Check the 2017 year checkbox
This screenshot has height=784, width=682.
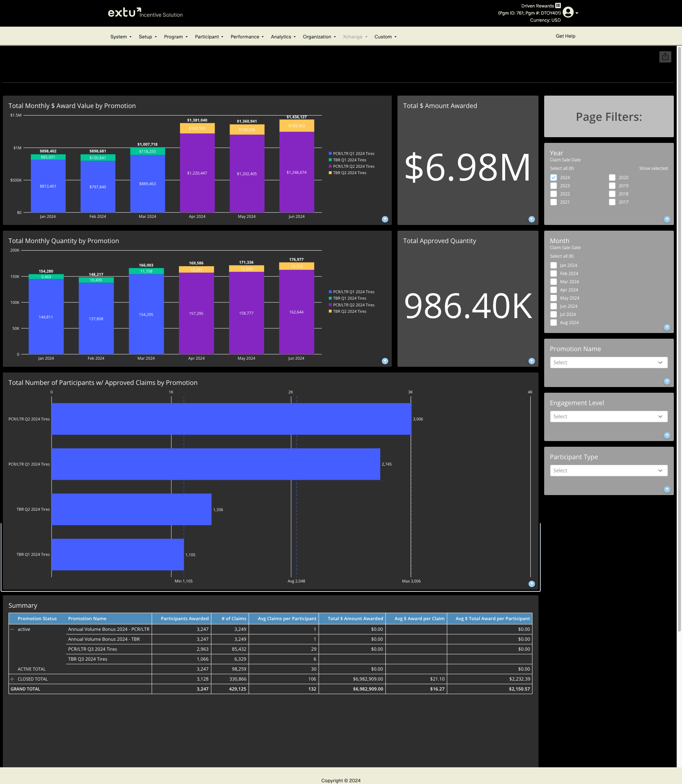(x=612, y=202)
